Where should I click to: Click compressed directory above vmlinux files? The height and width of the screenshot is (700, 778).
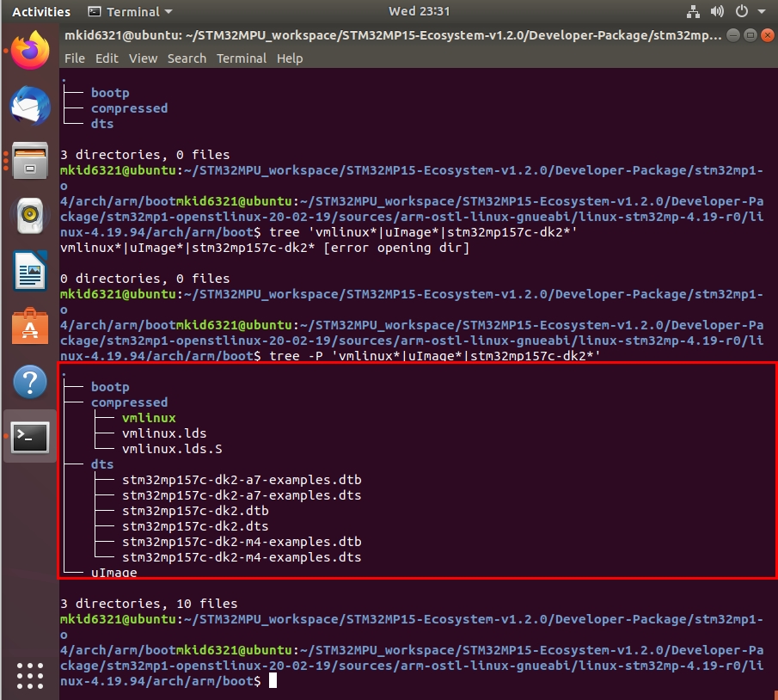pyautogui.click(x=130, y=402)
